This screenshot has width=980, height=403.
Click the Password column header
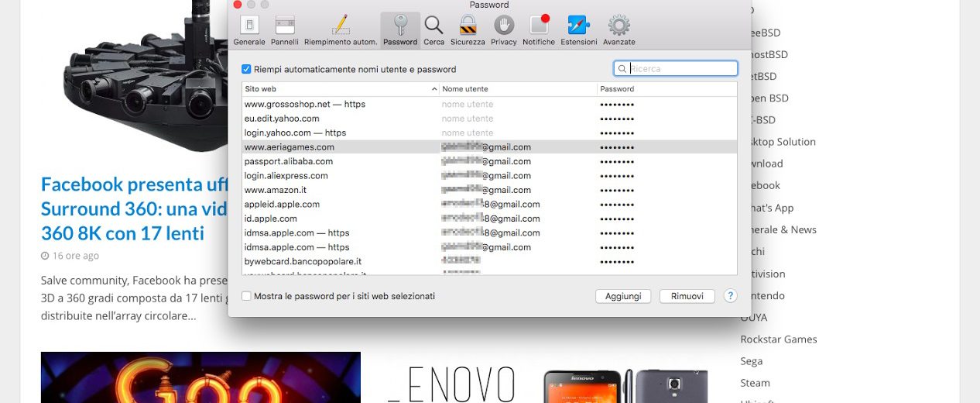[667, 89]
